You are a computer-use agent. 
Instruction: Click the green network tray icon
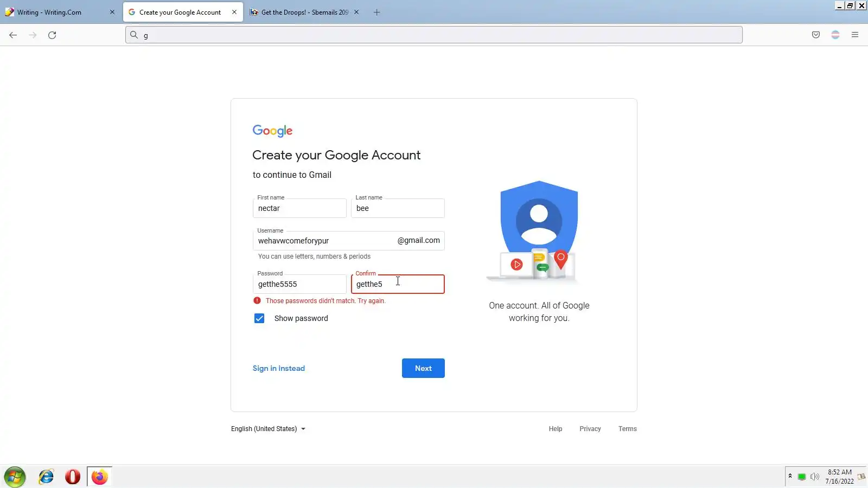pyautogui.click(x=802, y=477)
